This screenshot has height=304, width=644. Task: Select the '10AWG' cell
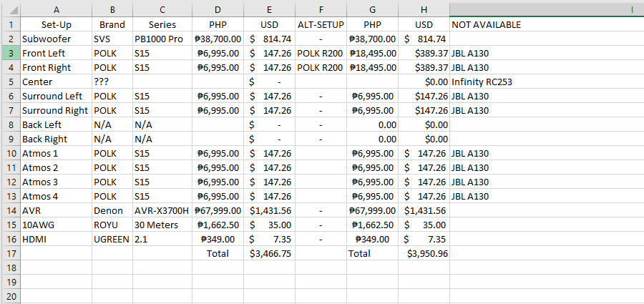[x=57, y=225]
